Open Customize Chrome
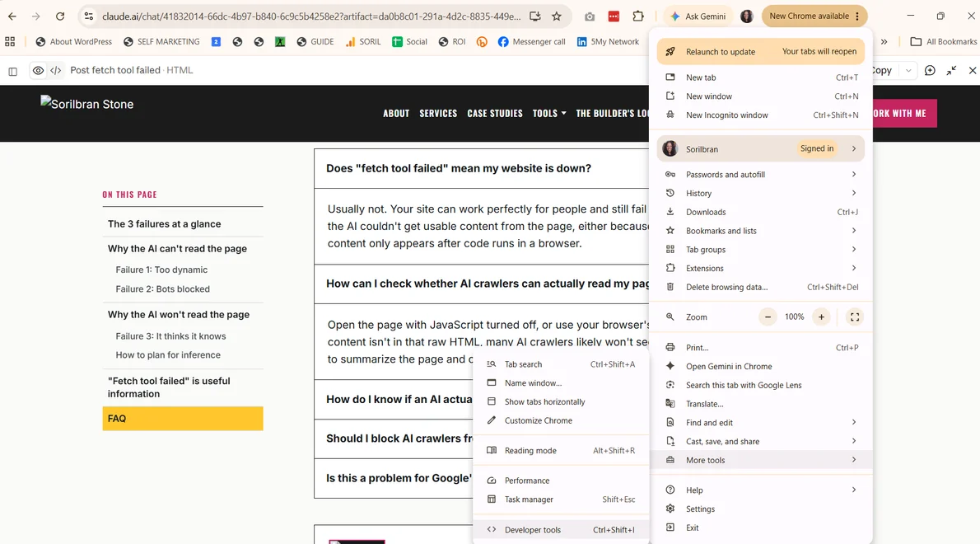Viewport: 980px width, 544px height. coord(561,420)
